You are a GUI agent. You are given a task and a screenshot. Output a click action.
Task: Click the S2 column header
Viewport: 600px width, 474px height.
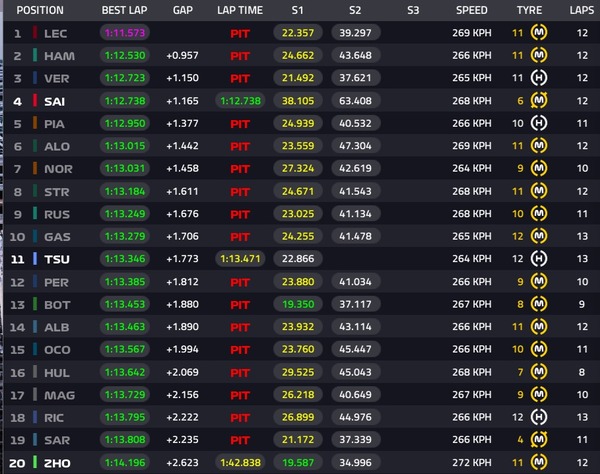pos(355,10)
